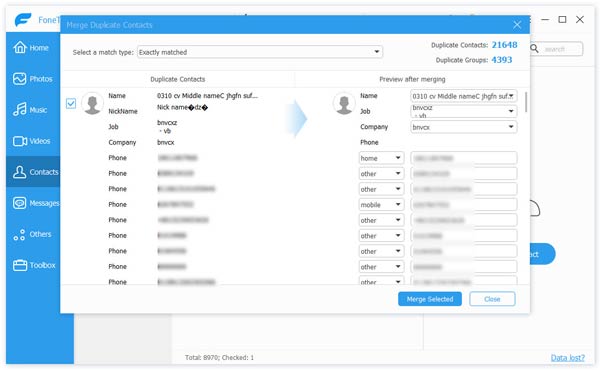The width and height of the screenshot is (600, 370).
Task: Select the Contacts section in sidebar
Action: tap(33, 172)
